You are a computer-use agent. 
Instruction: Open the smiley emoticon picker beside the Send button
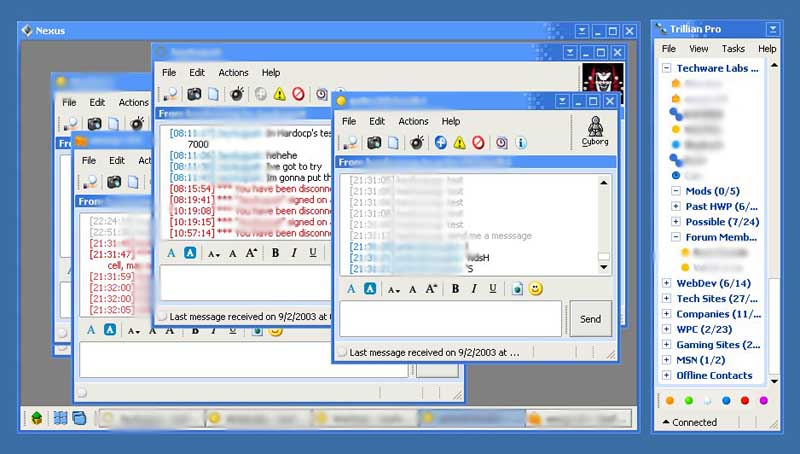(536, 289)
